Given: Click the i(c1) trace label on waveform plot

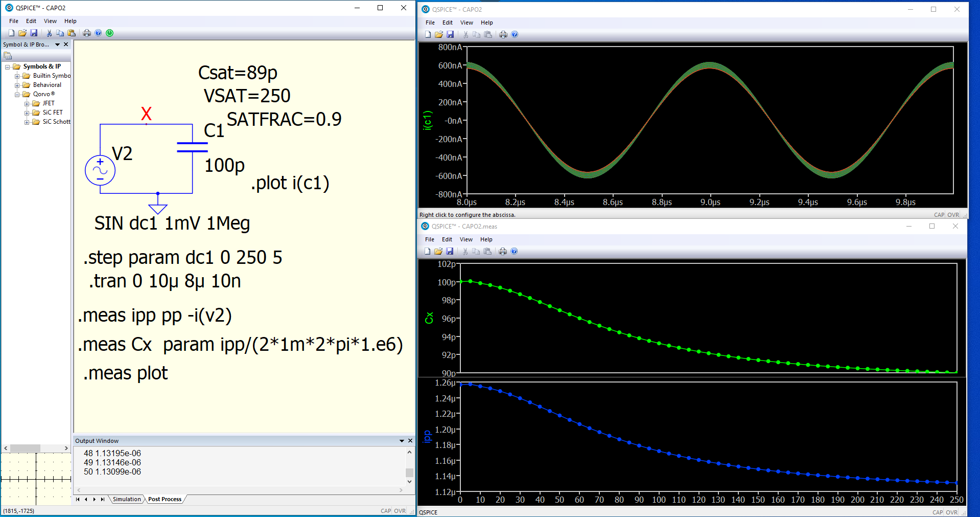Looking at the screenshot, I should coord(428,121).
